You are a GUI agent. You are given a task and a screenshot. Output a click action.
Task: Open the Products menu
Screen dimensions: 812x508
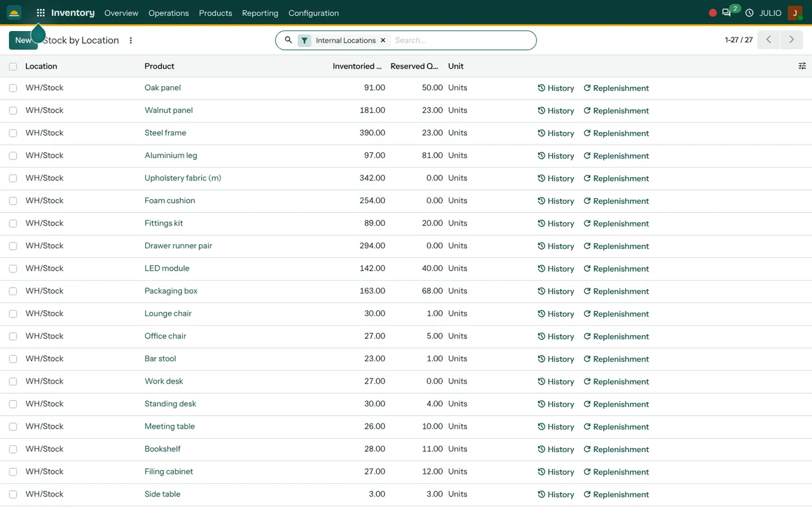pyautogui.click(x=216, y=13)
